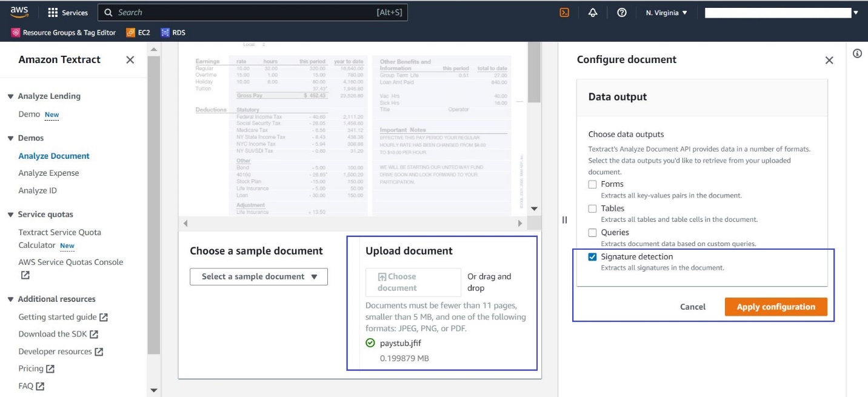Screen dimensions: 868x397
Task: Open the notifications bell
Action: (x=593, y=12)
